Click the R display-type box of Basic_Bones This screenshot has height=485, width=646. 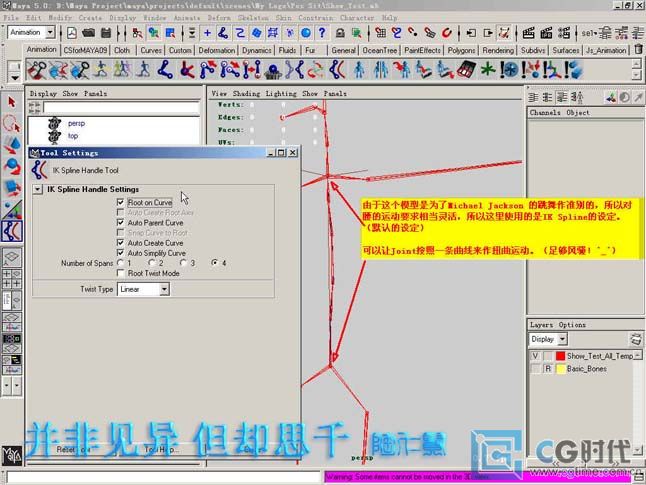(x=548, y=368)
